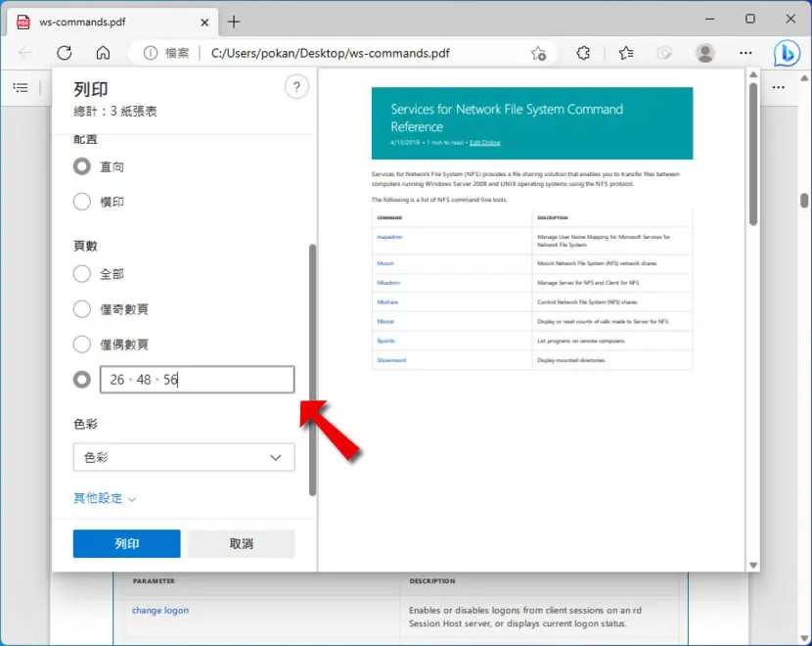Click the print settings panel scrollbar
Screen dimensions: 812x646
(312, 370)
